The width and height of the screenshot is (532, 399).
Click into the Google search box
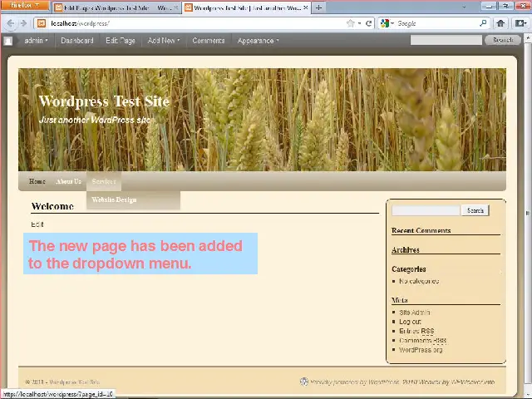point(437,23)
